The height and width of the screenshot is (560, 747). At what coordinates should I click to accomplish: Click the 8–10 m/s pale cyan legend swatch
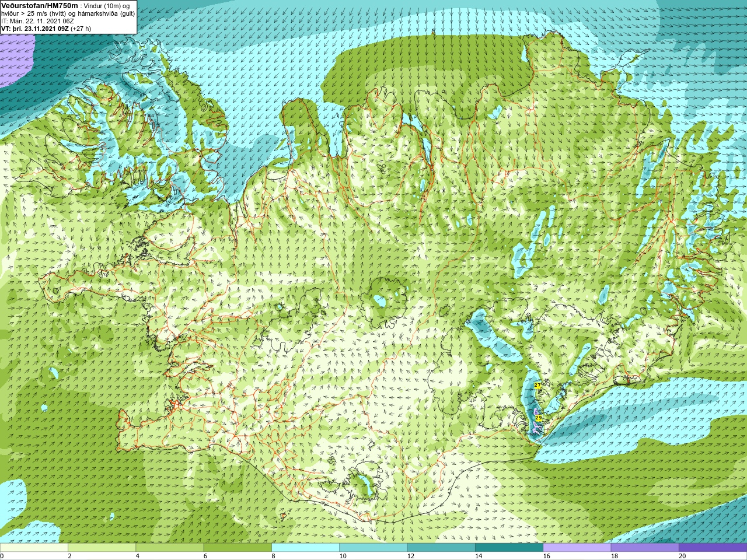305,548
